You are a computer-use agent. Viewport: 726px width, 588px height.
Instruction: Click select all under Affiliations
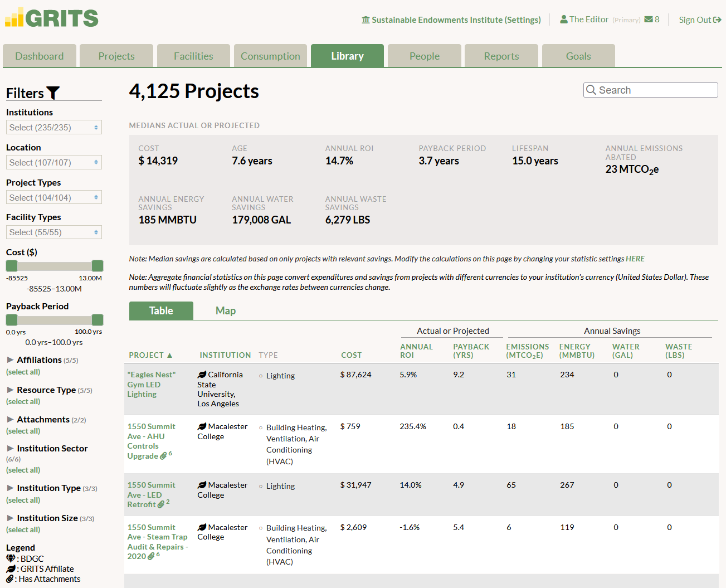coord(23,372)
